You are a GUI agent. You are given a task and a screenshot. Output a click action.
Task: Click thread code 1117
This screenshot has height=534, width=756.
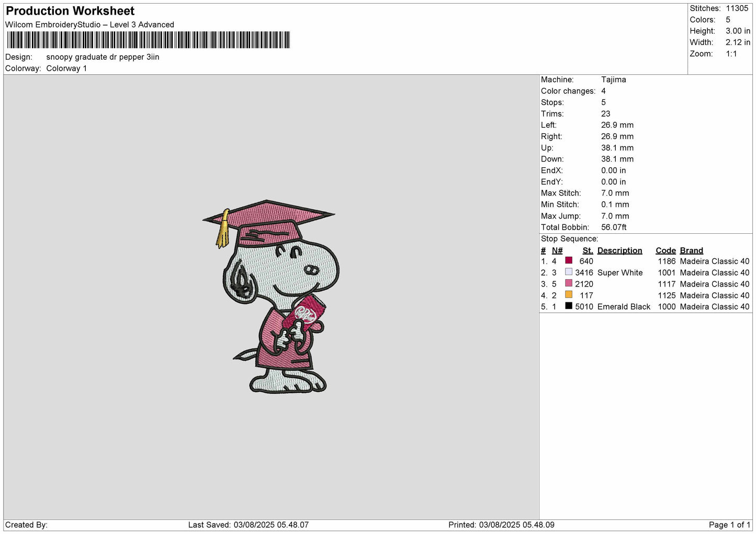pos(667,285)
